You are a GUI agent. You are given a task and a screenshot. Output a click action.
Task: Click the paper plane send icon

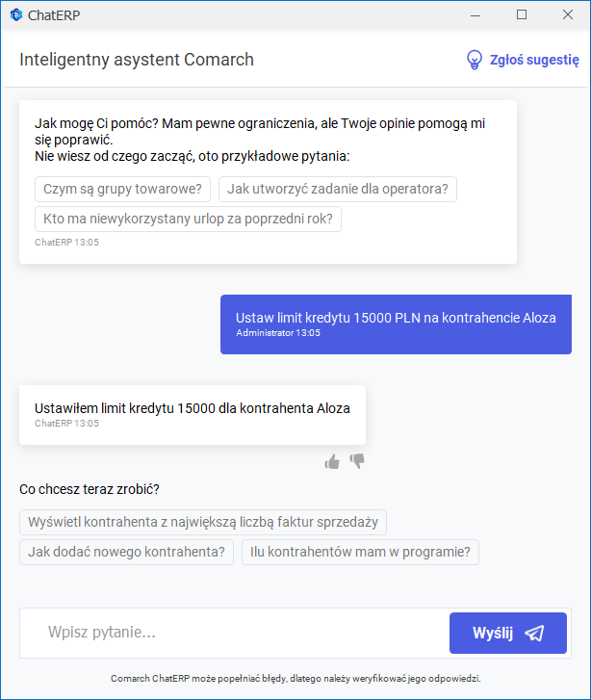pyautogui.click(x=534, y=633)
